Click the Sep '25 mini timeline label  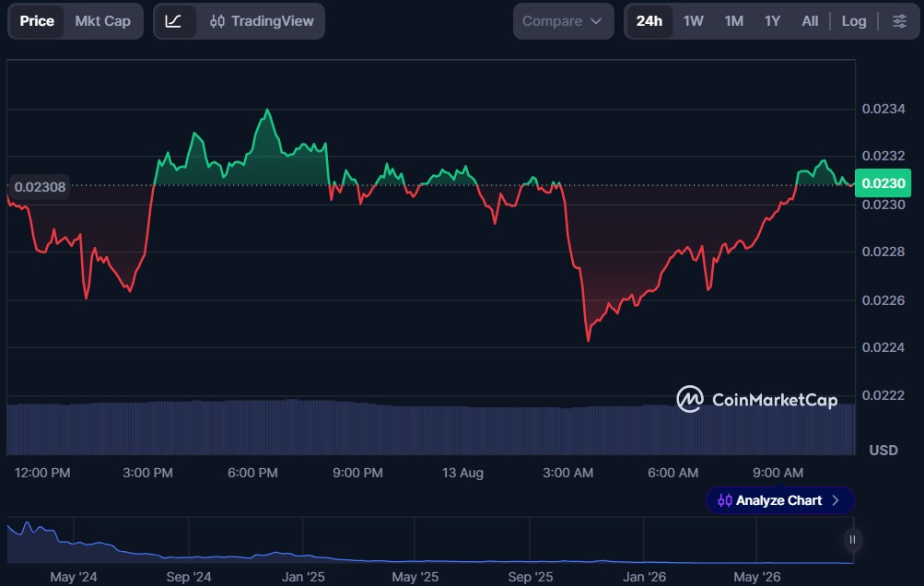coord(531,577)
